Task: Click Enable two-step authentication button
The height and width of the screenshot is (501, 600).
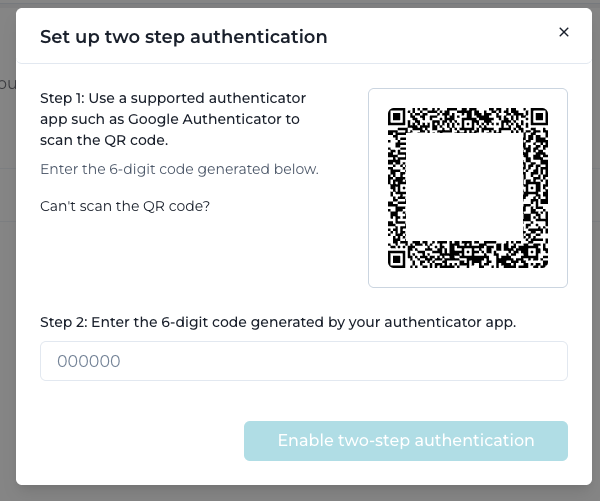Action: click(406, 441)
